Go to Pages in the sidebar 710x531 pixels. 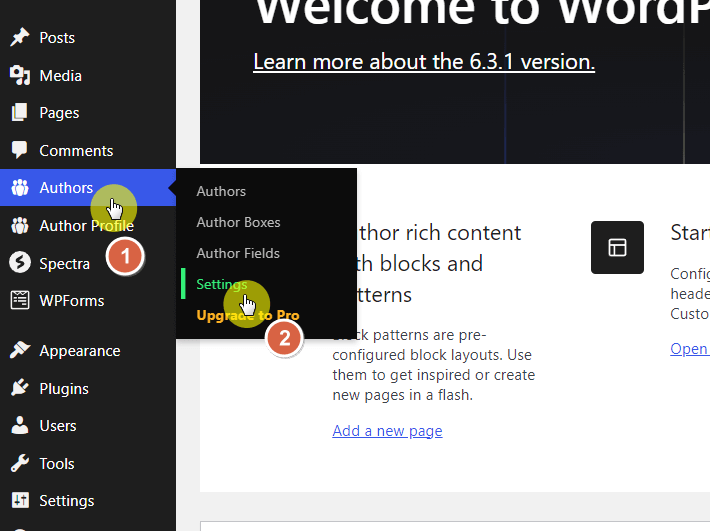[x=88, y=113]
